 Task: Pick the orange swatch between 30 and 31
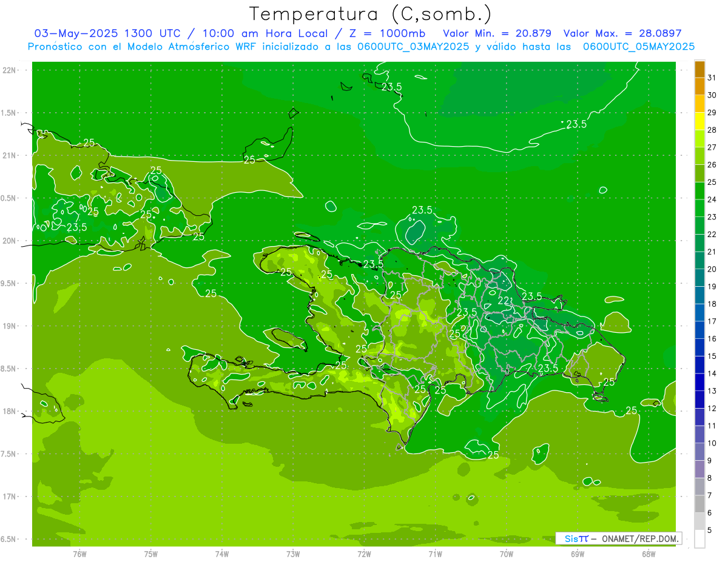699,86
